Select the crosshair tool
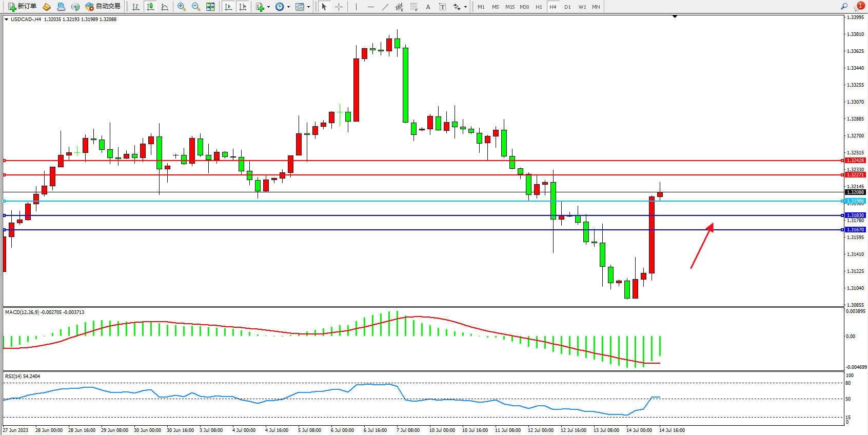 click(x=339, y=7)
